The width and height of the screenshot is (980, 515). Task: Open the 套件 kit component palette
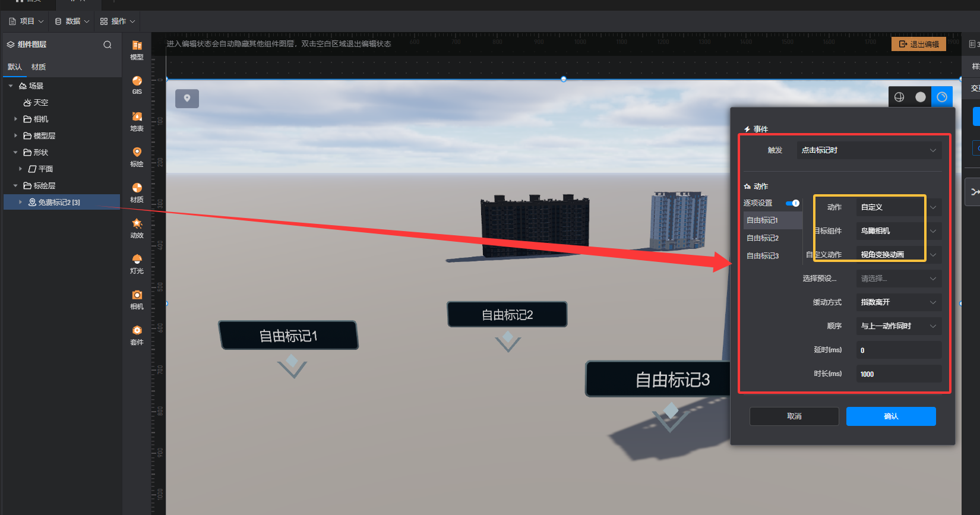[137, 336]
